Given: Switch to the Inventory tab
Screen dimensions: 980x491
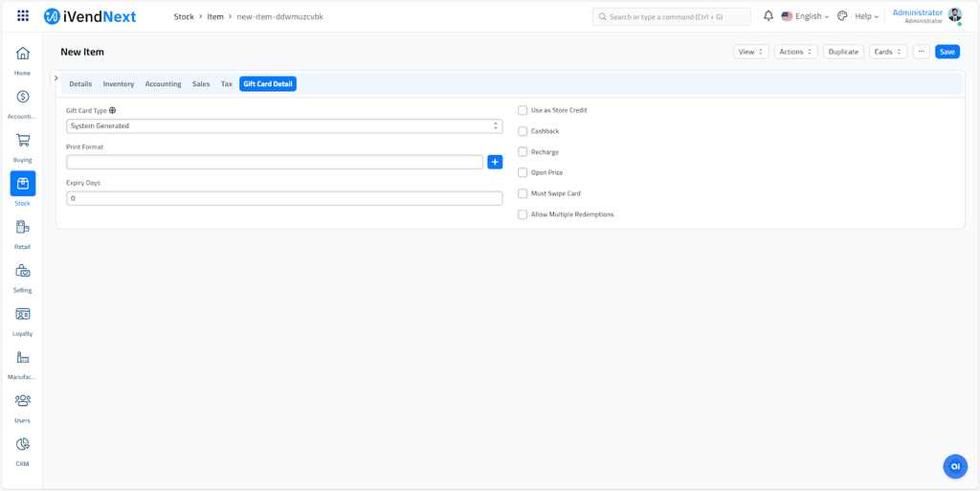Looking at the screenshot, I should pos(119,84).
